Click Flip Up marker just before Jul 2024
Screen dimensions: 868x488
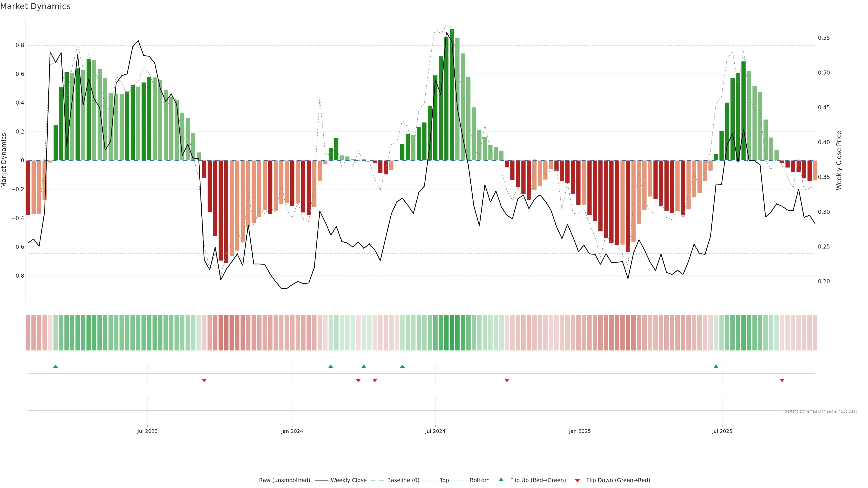point(402,366)
